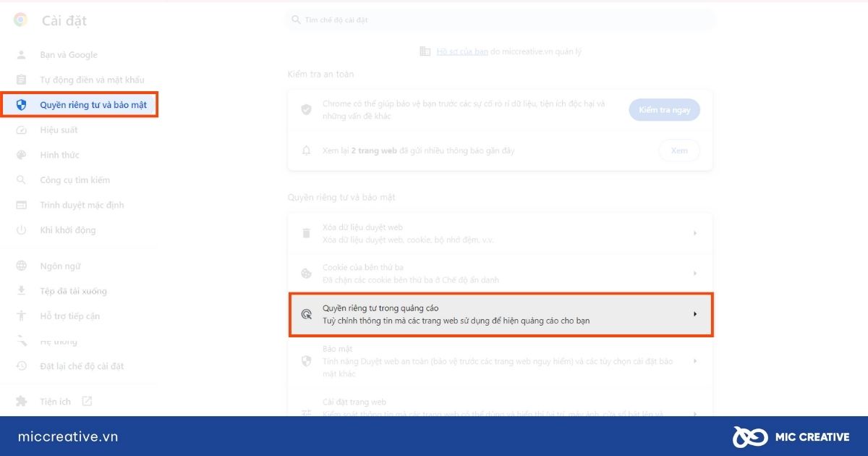Click the Hỗ trợ tiếp cận accessibility icon
The height and width of the screenshot is (456, 868).
pyautogui.click(x=22, y=316)
